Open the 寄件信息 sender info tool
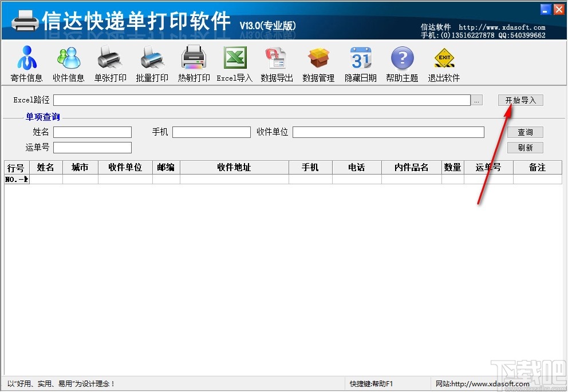Screen dimensions: 568x392 (26, 63)
